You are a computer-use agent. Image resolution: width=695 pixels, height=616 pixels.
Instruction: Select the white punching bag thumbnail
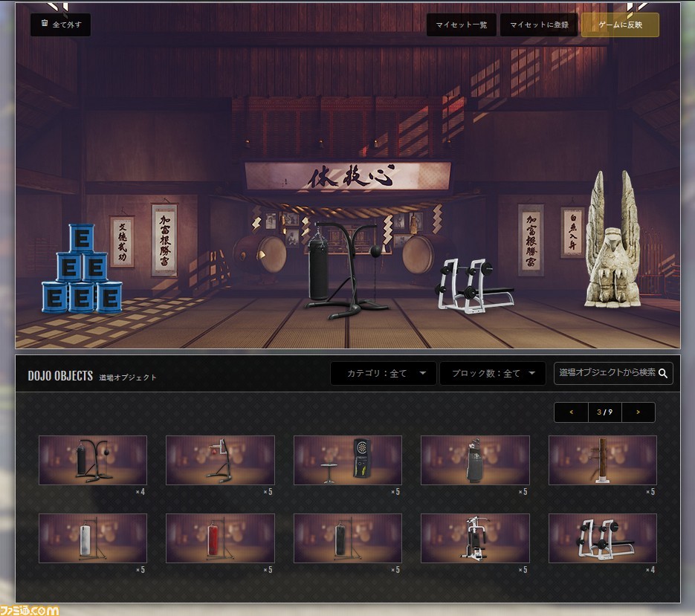click(93, 538)
